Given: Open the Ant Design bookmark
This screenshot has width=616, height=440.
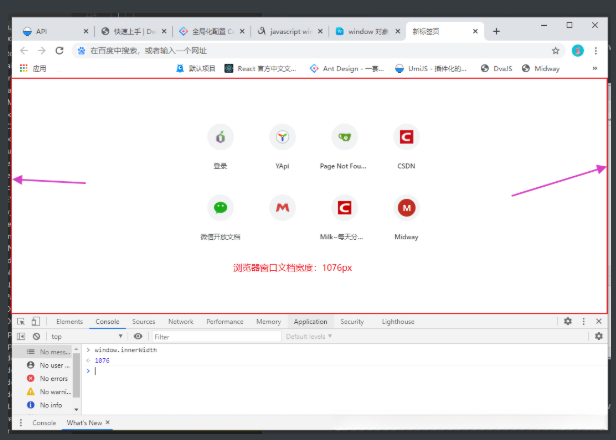Looking at the screenshot, I should click(x=347, y=68).
